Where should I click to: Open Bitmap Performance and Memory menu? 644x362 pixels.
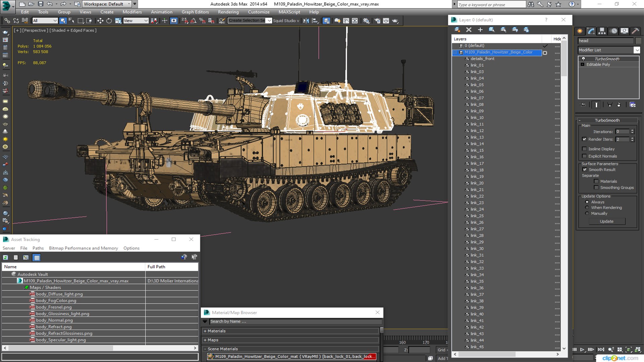click(x=84, y=248)
